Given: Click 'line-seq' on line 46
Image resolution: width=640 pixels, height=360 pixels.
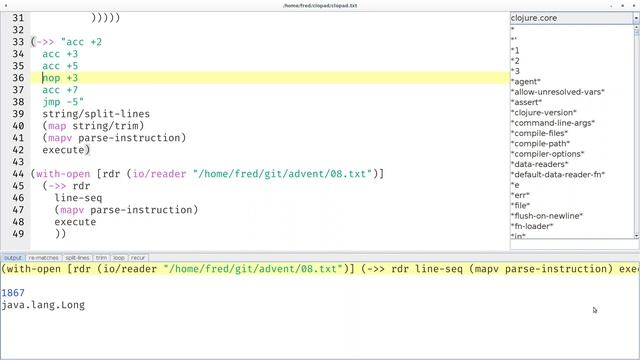Looking at the screenshot, I should [78, 198].
